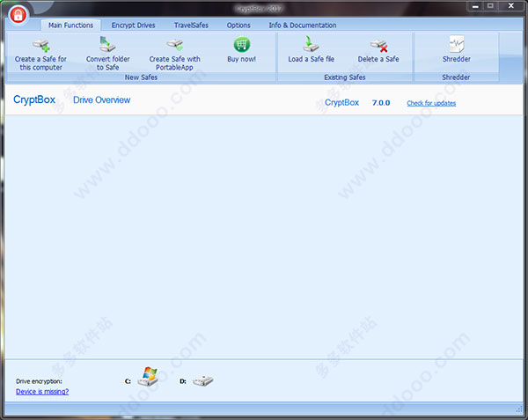This screenshot has height=420, width=528.
Task: Open the Encrypt Drives tab
Action: 134,26
